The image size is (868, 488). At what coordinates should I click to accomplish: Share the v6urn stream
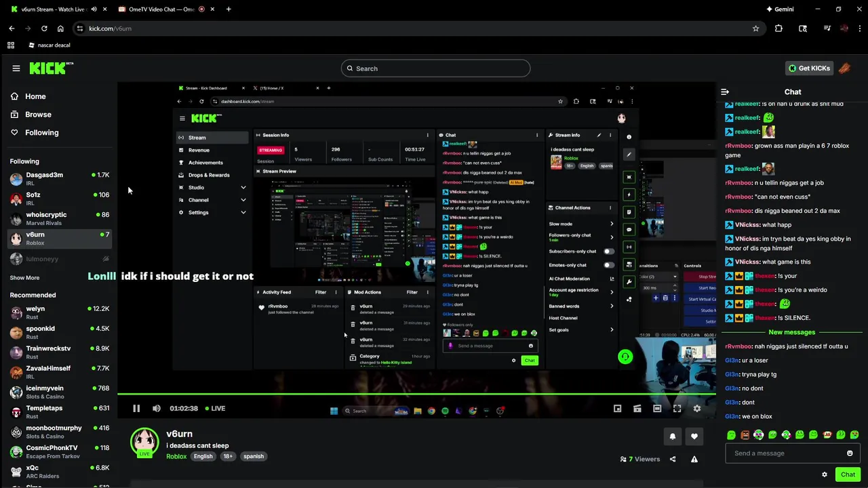tap(673, 459)
